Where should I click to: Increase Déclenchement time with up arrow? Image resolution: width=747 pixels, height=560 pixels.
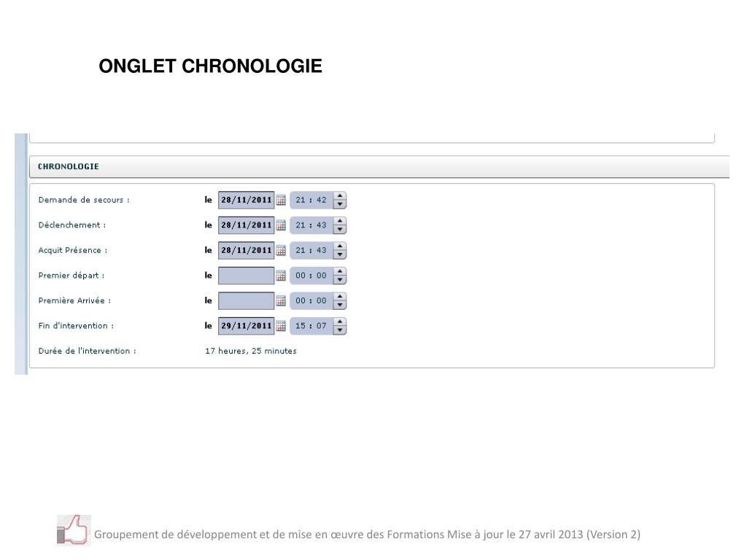click(x=340, y=221)
